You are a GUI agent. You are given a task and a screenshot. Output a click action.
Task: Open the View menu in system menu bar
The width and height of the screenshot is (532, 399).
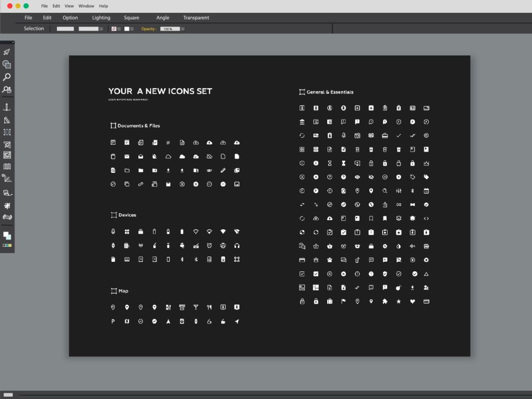coord(69,6)
